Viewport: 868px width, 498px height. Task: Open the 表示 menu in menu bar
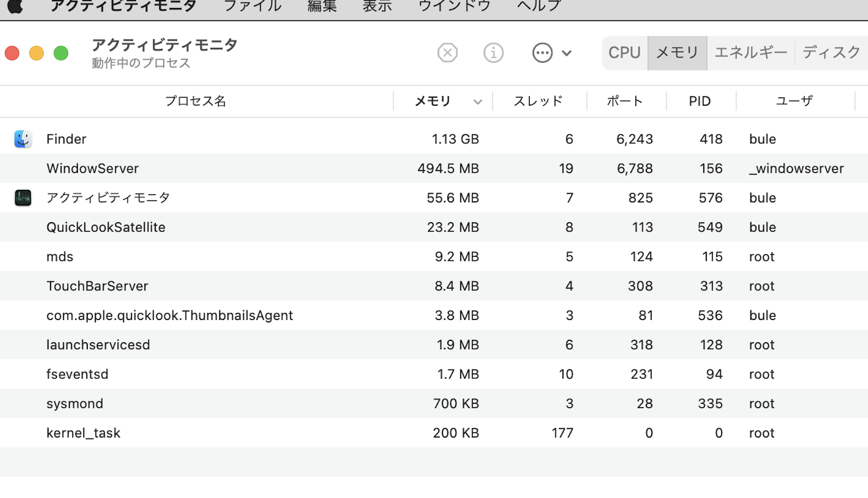[377, 6]
